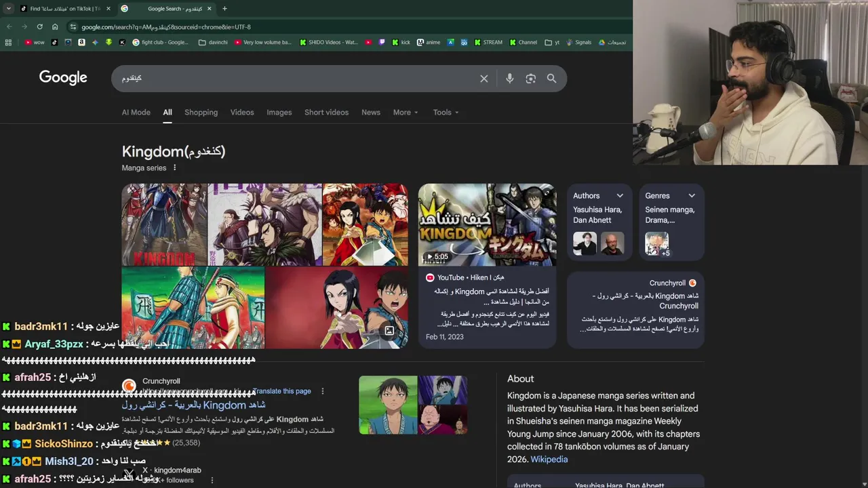The image size is (868, 488).
Task: Close the Google Search browser tab
Action: (x=209, y=9)
